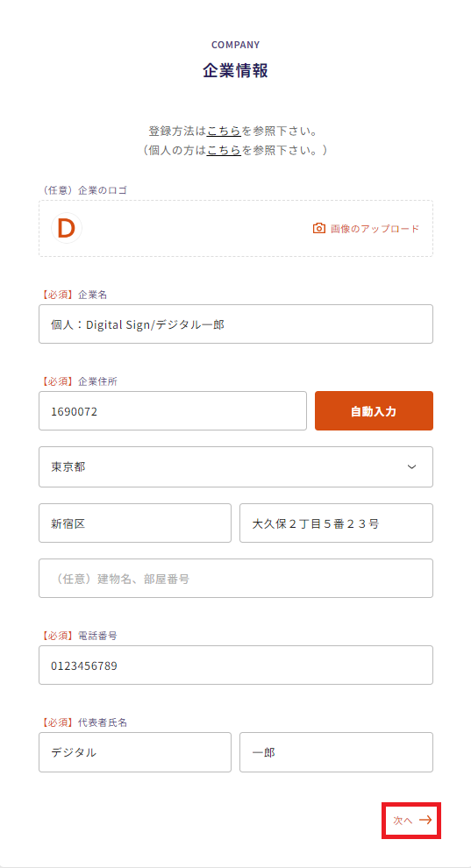Click the 自動入力 auto-fill button
Screen dimensions: 471x868
375,410
